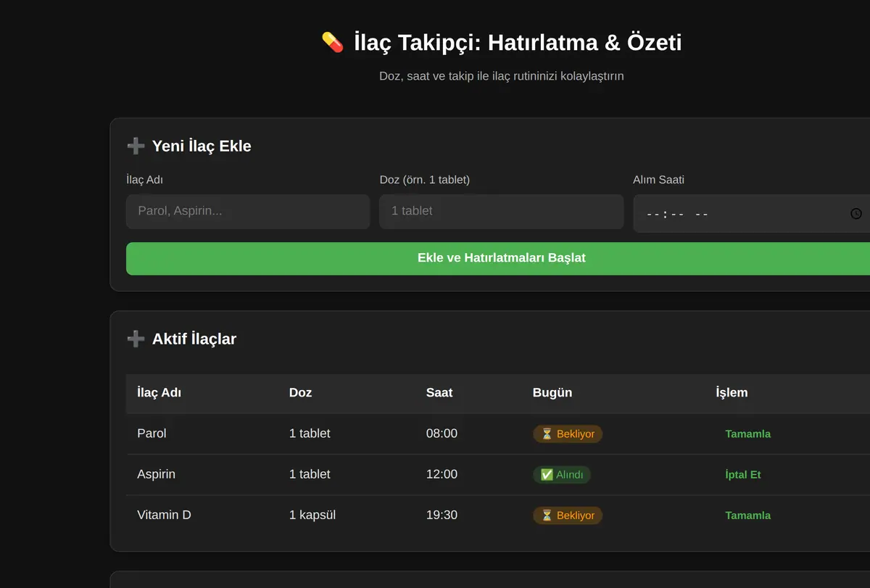Click the Alım Saati label
This screenshot has height=588, width=870.
[658, 180]
